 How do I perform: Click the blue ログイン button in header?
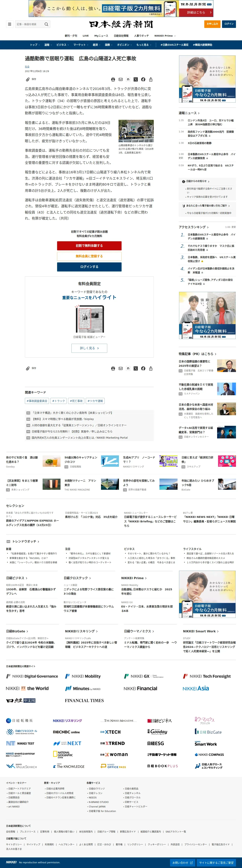[x=229, y=24]
